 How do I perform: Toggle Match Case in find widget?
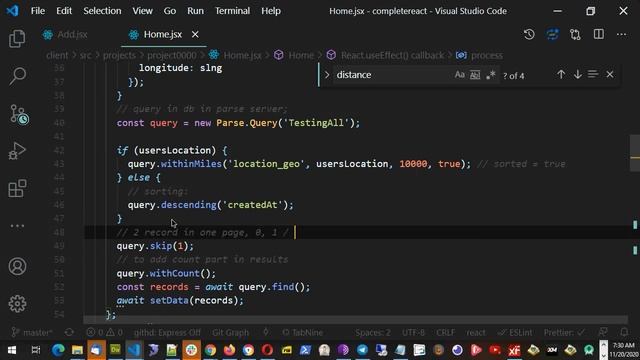coord(460,75)
